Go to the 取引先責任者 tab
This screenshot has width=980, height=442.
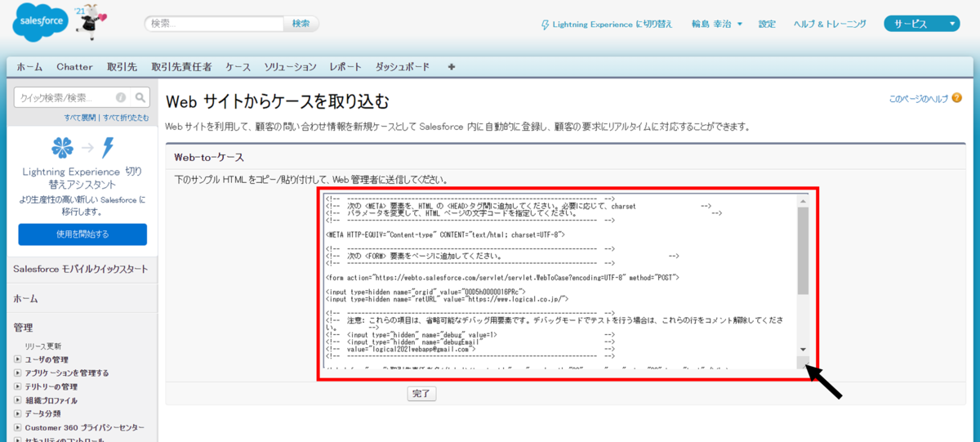pyautogui.click(x=181, y=66)
